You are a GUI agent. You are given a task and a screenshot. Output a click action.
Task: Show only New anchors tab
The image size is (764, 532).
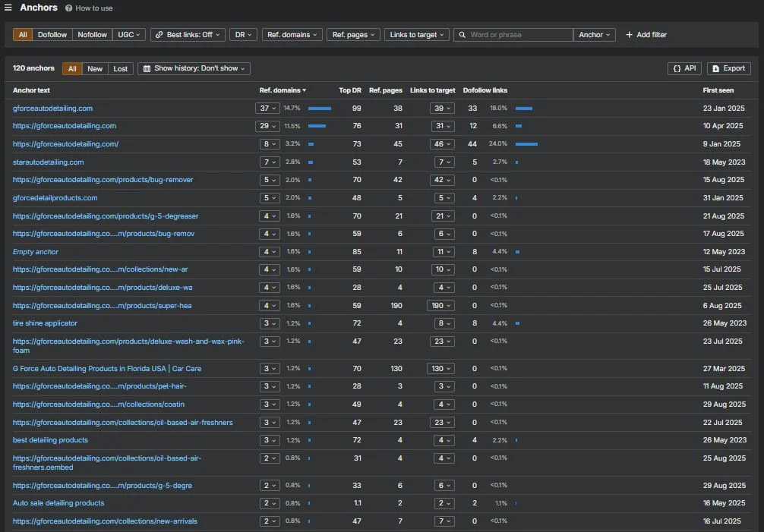coord(94,68)
